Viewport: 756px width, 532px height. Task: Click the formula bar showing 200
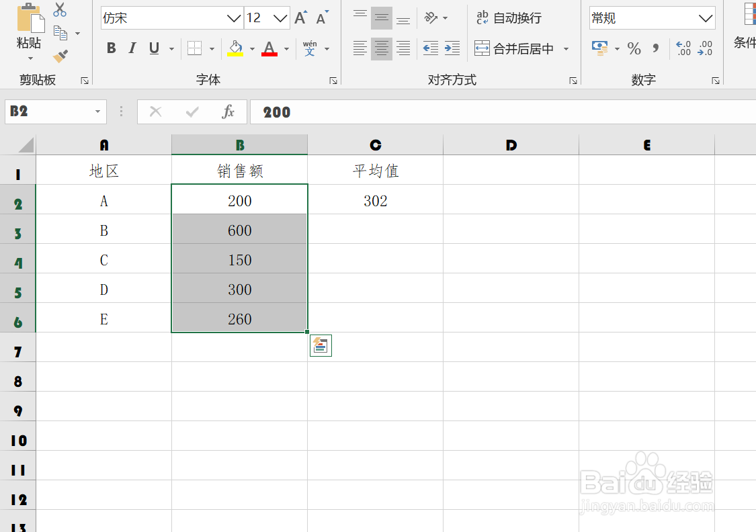coord(503,112)
